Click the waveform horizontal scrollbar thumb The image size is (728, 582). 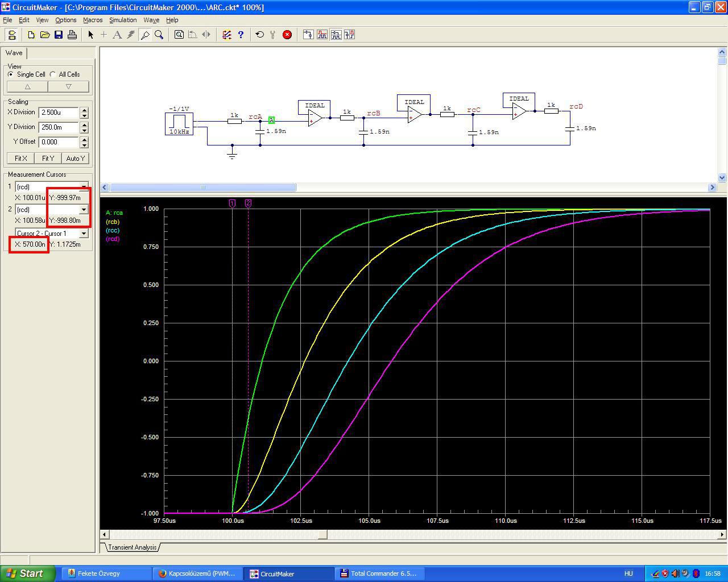pyautogui.click(x=322, y=534)
